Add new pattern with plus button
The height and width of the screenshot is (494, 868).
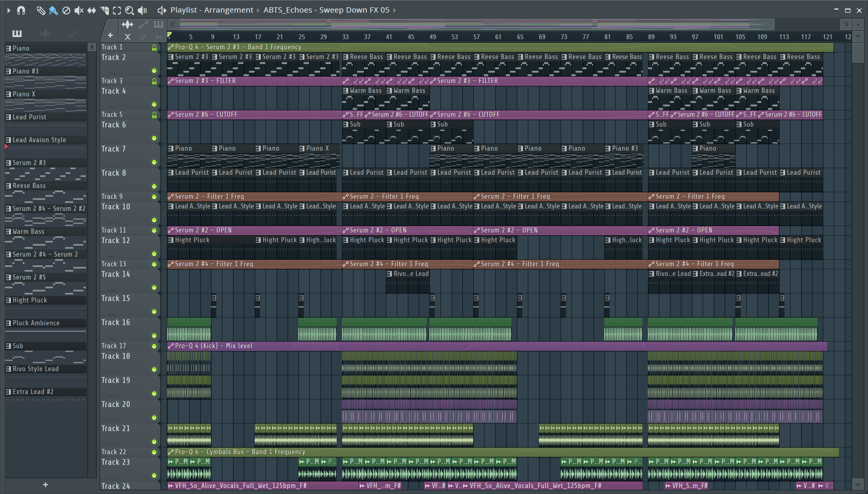(46, 484)
